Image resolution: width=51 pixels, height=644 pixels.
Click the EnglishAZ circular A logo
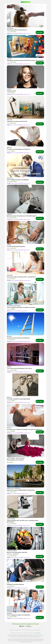(40, 158)
